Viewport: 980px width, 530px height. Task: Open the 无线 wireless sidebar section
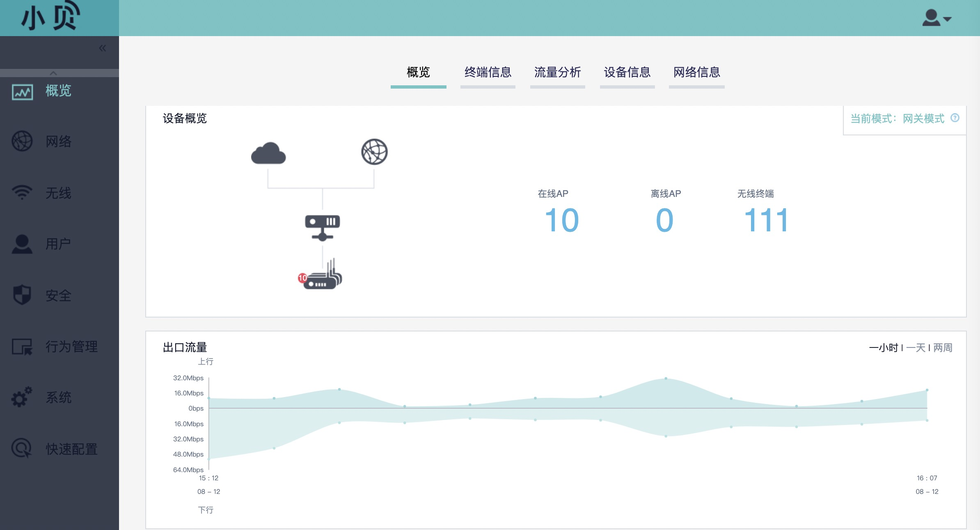click(x=58, y=193)
